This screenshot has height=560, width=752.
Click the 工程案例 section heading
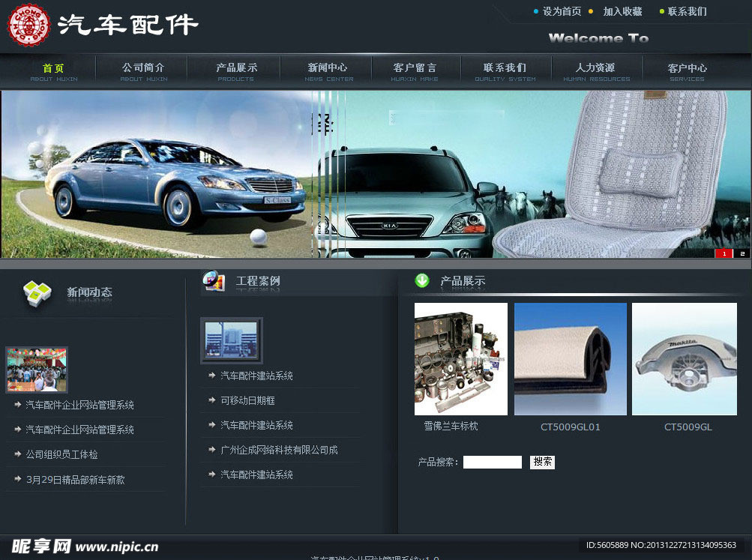tap(258, 280)
